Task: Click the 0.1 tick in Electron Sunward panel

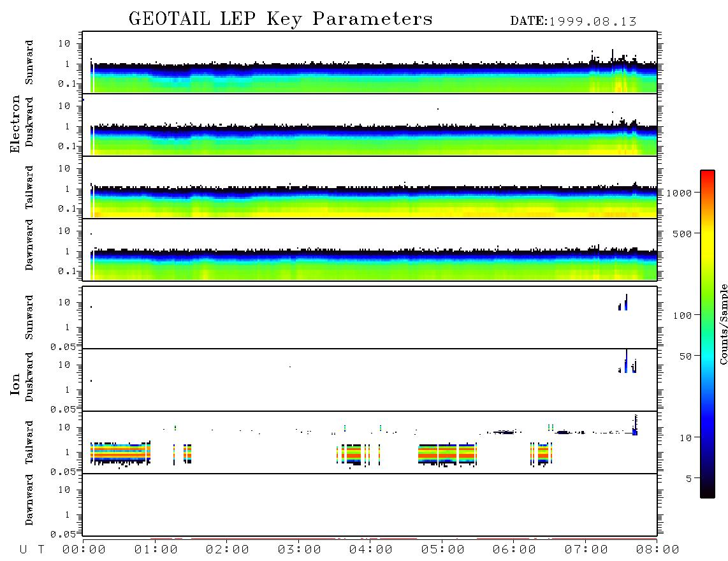Action: 66,84
